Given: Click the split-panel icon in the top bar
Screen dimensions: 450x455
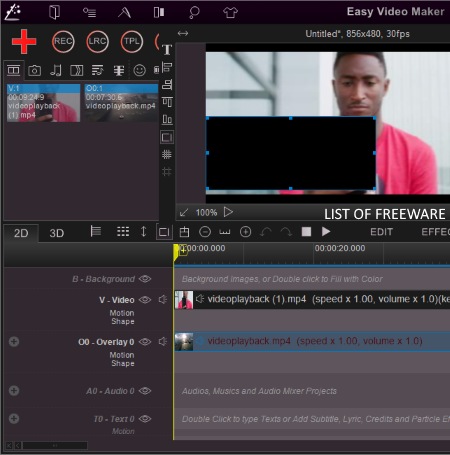Looking at the screenshot, I should (159, 13).
